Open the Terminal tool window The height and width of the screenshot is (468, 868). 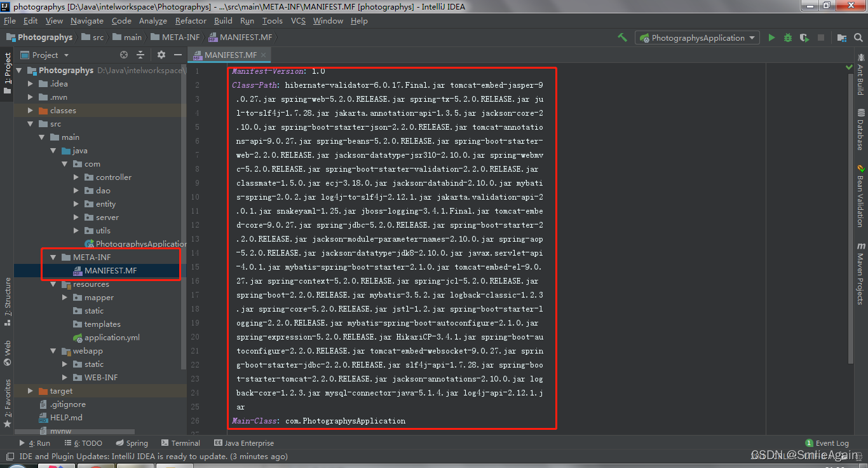click(180, 443)
